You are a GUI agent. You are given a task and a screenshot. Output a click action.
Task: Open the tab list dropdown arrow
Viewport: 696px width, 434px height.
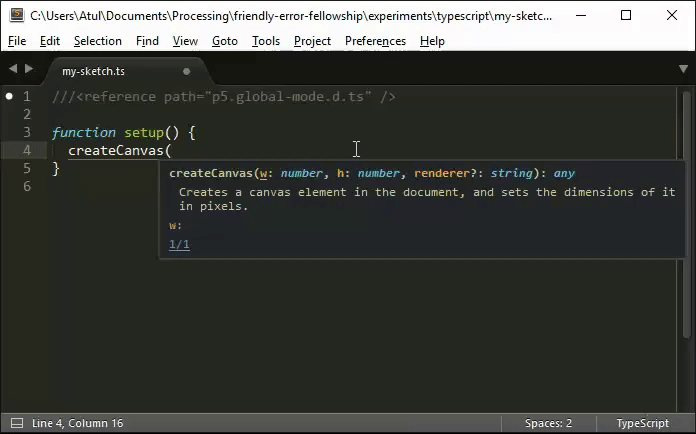(683, 69)
